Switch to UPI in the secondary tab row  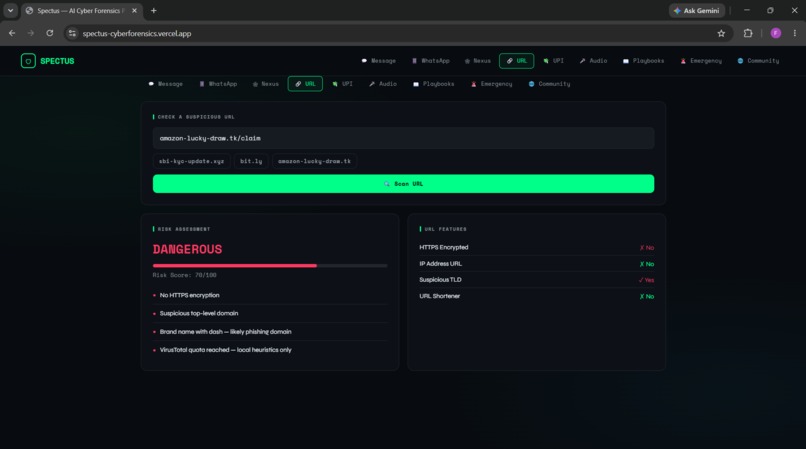[x=342, y=84]
